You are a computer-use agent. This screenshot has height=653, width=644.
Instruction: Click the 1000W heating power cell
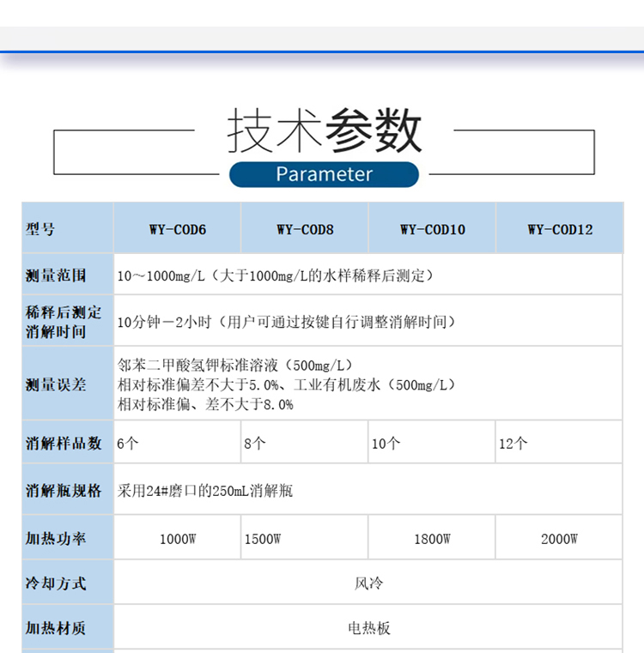tap(178, 539)
